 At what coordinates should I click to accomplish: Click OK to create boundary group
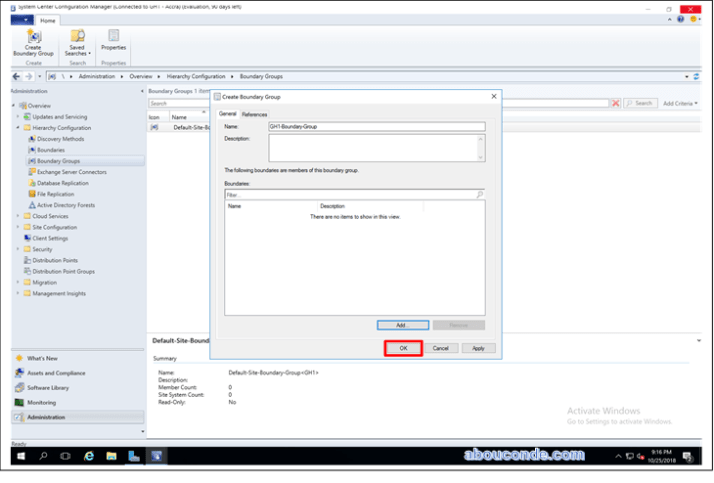(x=403, y=348)
